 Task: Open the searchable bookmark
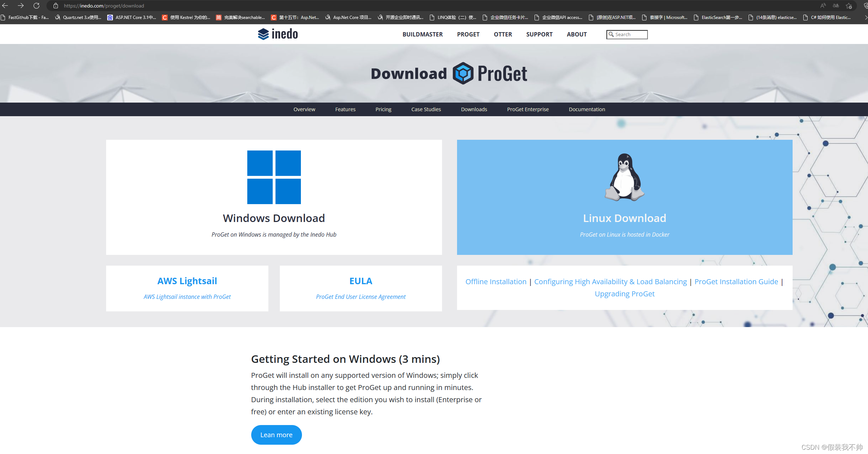(240, 17)
